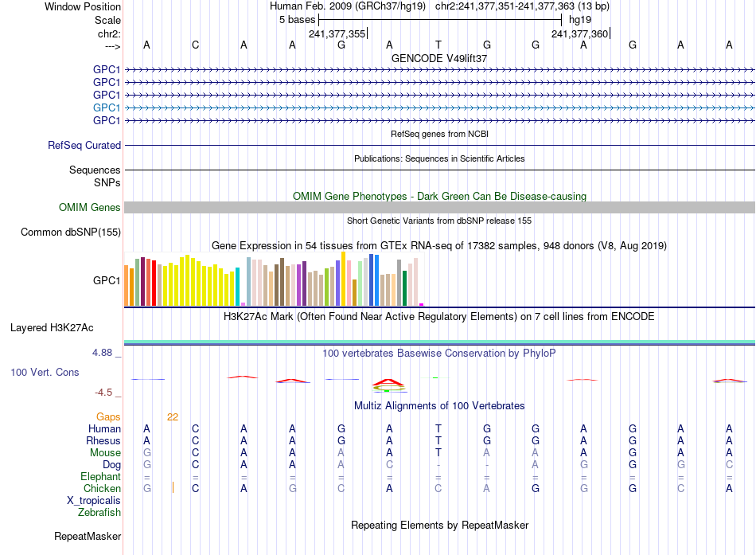756x555 pixels.
Task: Click the C base in the chr2 sequence row
Action: pos(195,45)
